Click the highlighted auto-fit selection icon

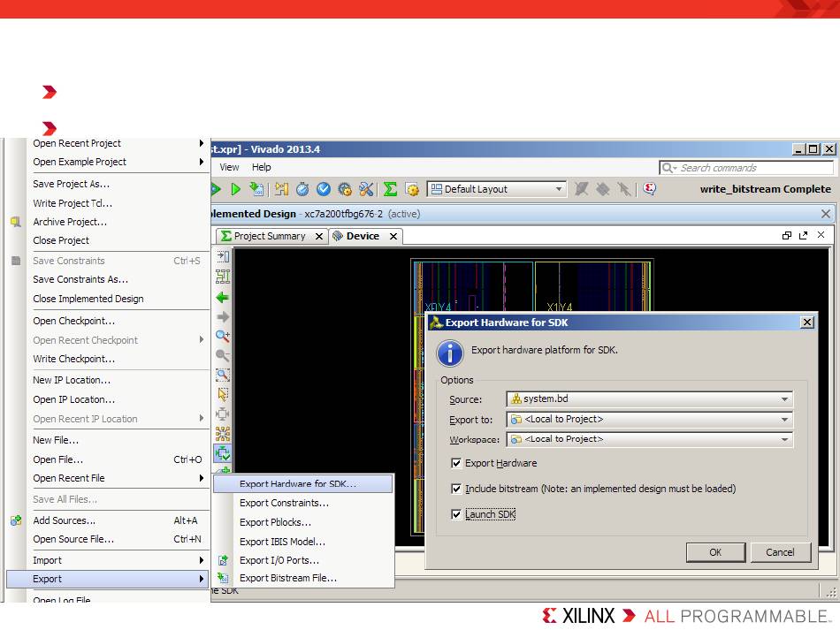[x=222, y=453]
